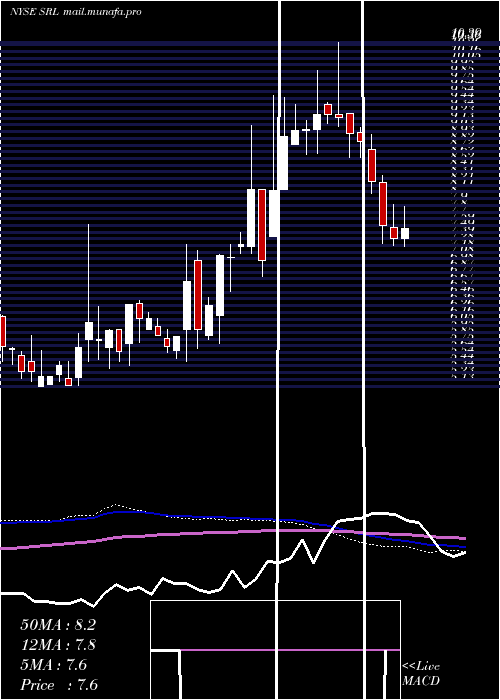500x700 pixels.
Task: Click the '12MA : 7.8' value
Action: click(x=59, y=645)
